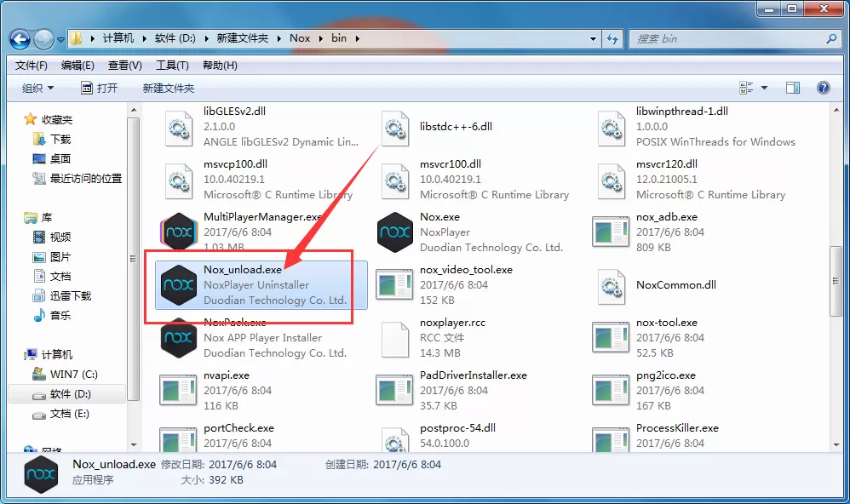
Task: Select the libGLESv2.dll icon
Action: click(179, 128)
